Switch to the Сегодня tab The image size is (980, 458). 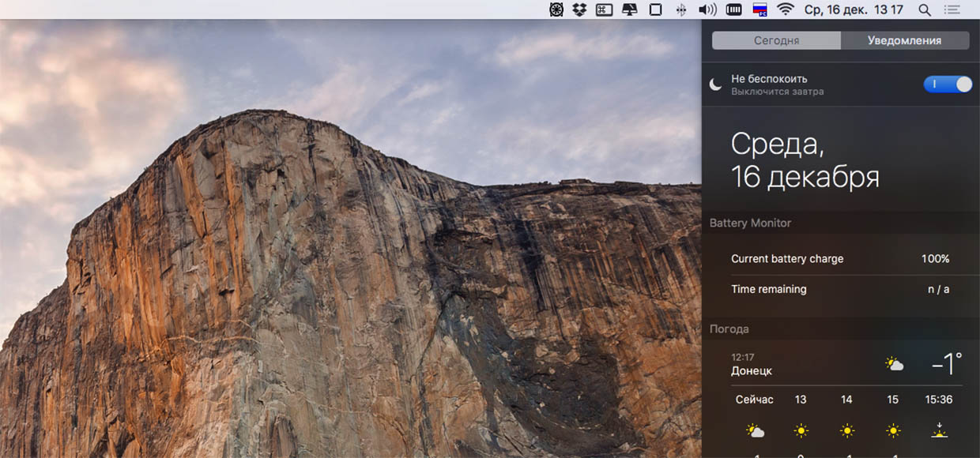pyautogui.click(x=776, y=40)
